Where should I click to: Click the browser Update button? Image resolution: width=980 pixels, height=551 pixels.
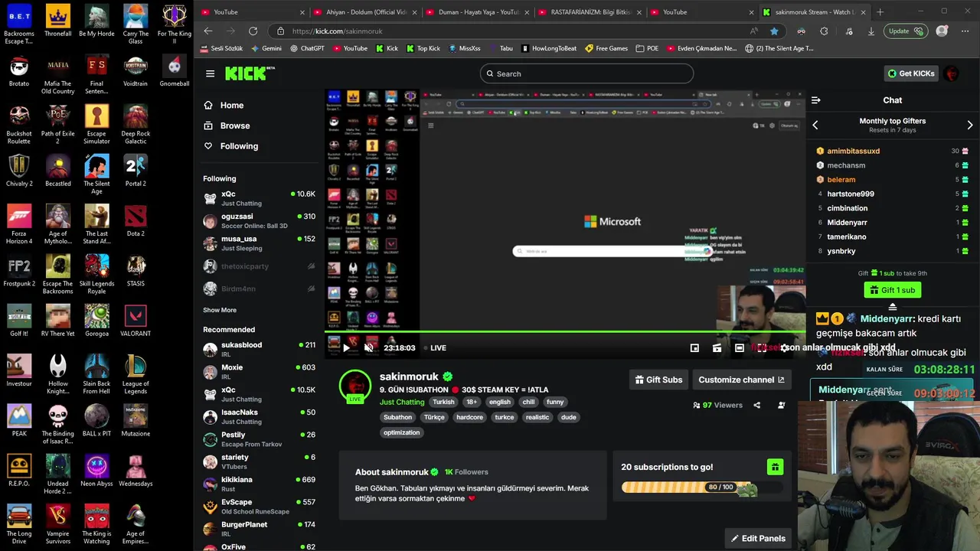coord(906,31)
